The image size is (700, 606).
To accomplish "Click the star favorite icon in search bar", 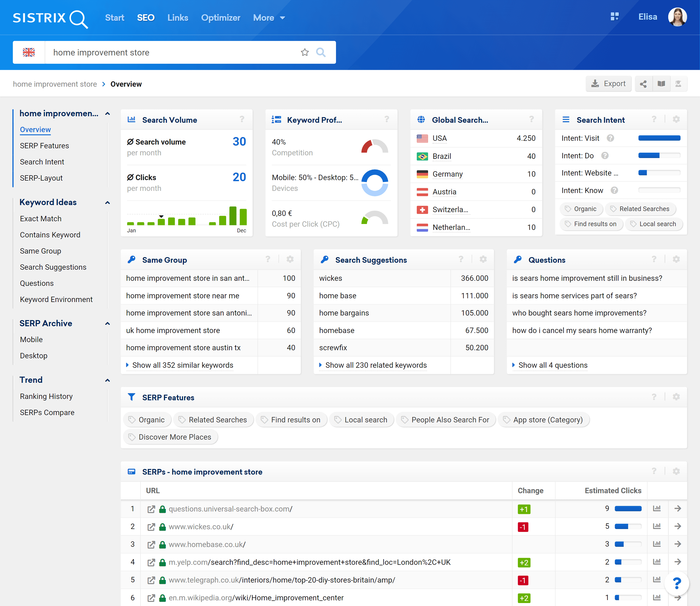I will tap(305, 52).
